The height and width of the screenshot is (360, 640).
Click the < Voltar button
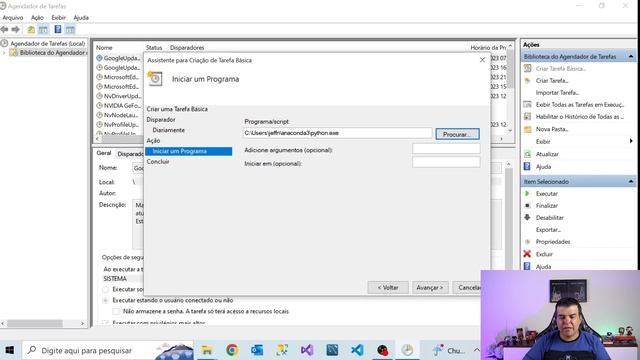click(388, 287)
